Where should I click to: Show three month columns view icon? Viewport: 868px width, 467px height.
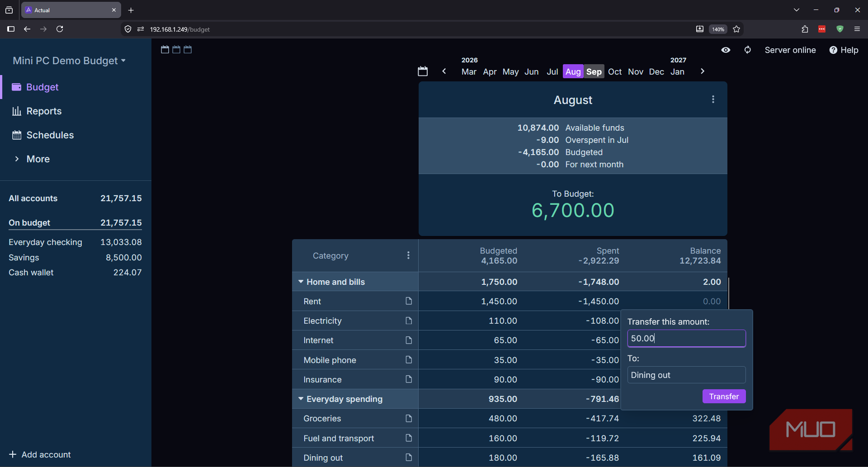point(188,50)
